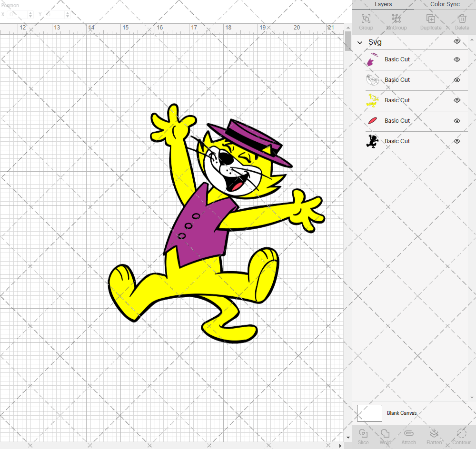Select the Attach tool
The width and height of the screenshot is (476, 449).
coord(408,435)
